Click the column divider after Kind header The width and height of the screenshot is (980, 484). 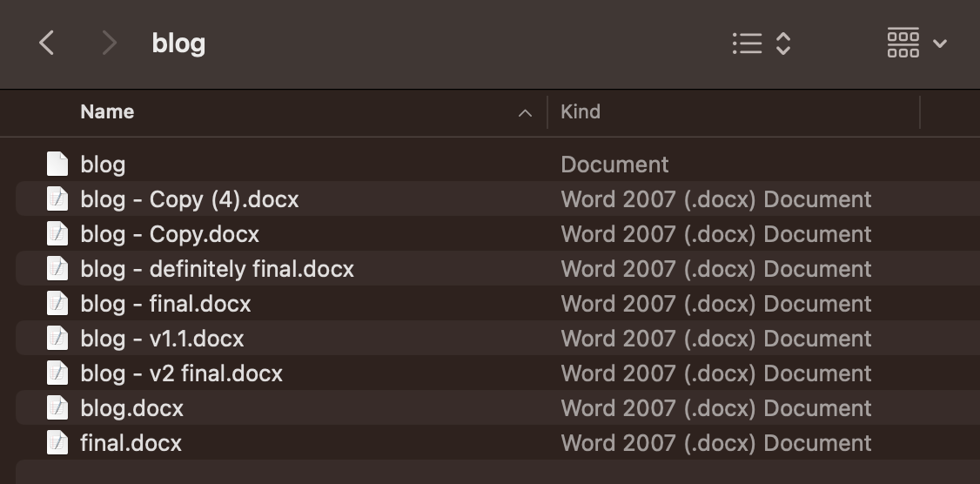point(920,112)
